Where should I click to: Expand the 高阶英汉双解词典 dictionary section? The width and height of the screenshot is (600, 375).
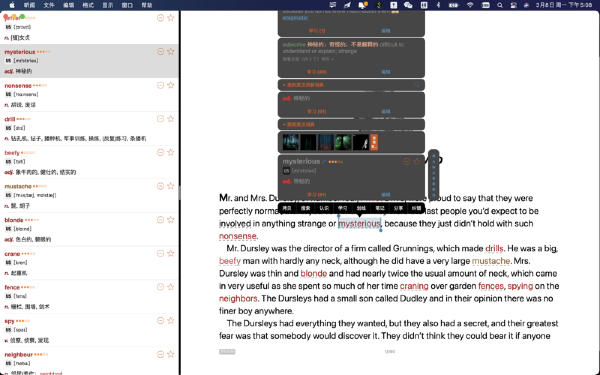click(x=303, y=85)
